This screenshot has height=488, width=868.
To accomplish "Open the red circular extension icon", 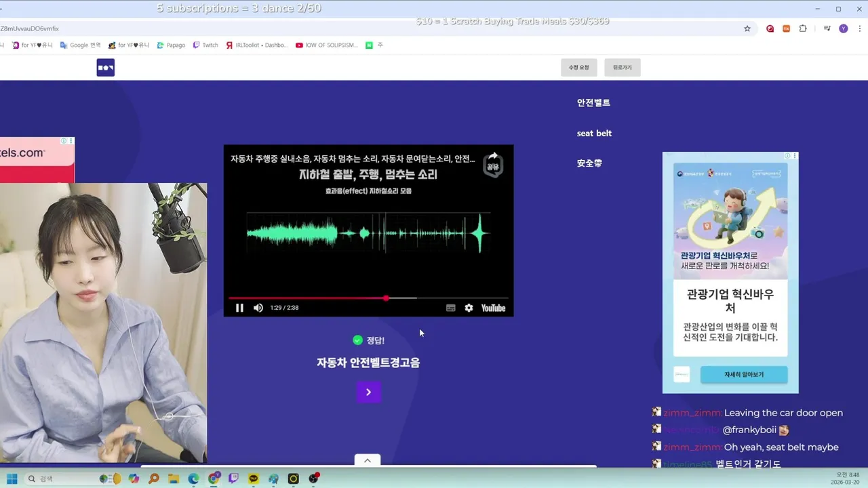I will (770, 28).
